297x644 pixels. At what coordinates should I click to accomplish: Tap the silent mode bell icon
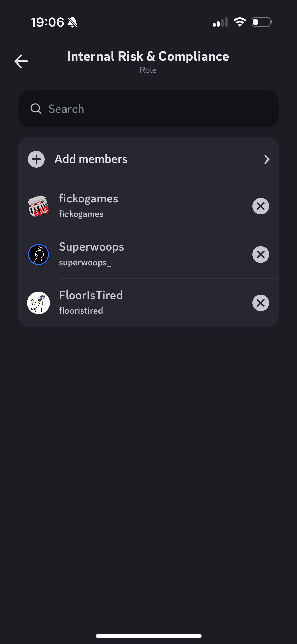[x=73, y=22]
